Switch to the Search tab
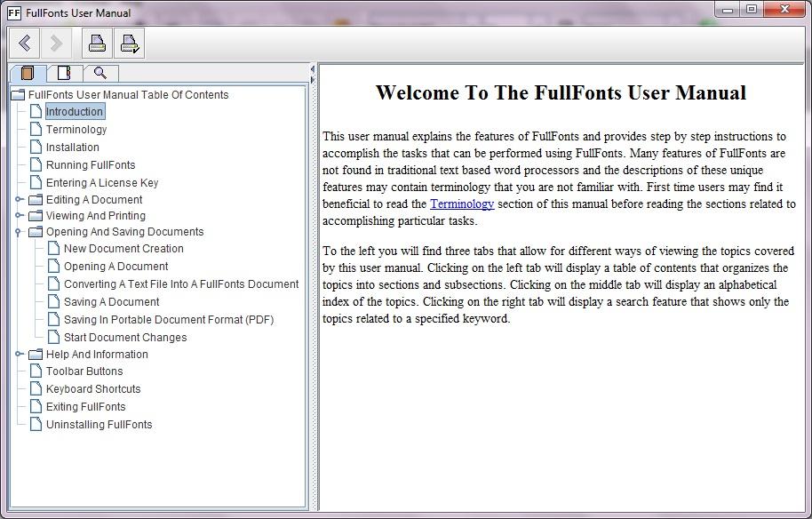Screen dimensions: 812x519 [x=100, y=73]
